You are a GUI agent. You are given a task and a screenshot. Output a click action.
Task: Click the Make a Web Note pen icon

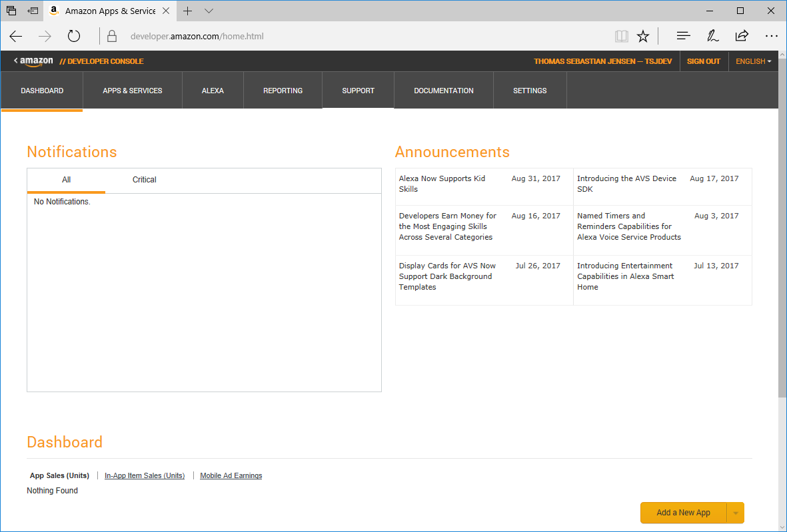click(712, 36)
